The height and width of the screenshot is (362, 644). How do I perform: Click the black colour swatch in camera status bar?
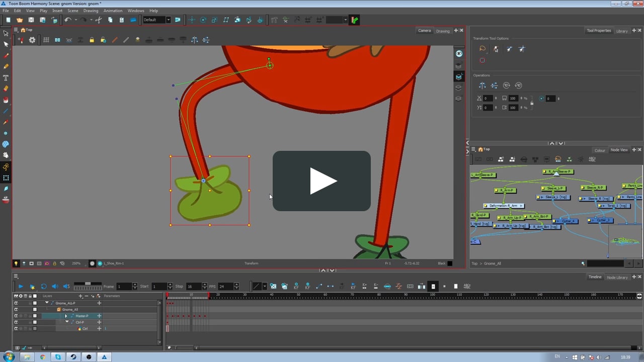pyautogui.click(x=450, y=263)
